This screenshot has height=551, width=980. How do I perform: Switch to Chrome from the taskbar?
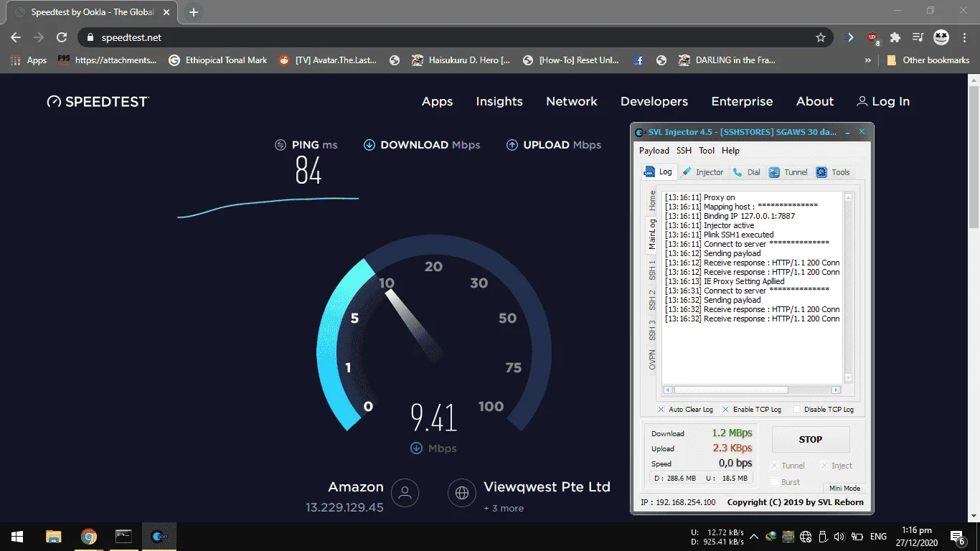(88, 537)
